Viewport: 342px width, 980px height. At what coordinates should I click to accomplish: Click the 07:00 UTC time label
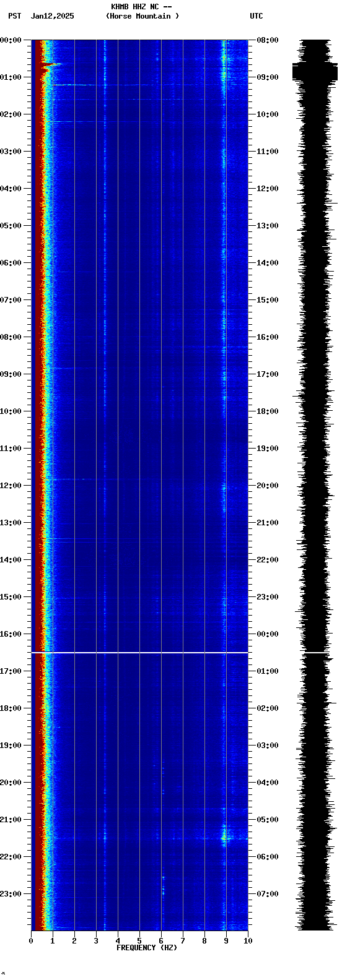tap(268, 894)
